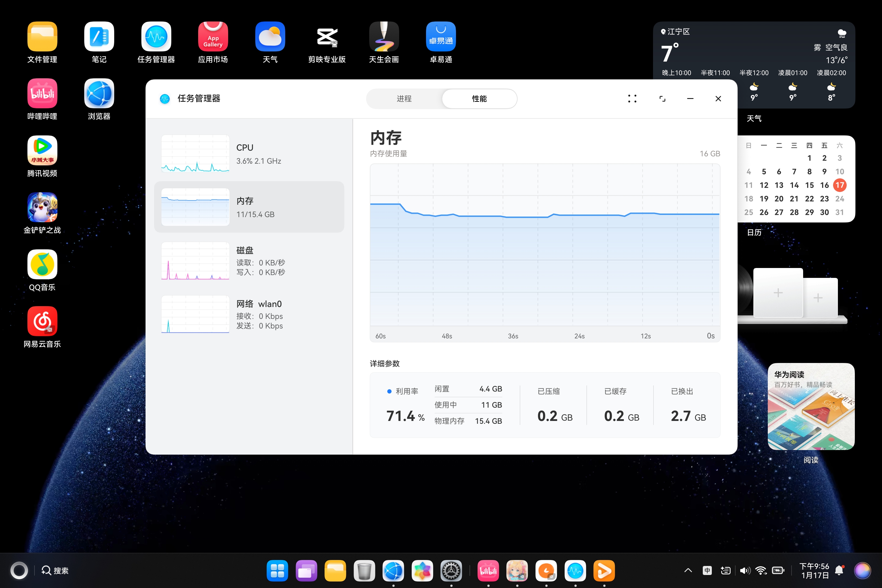Switch to the 进程 tab
Screen dimensions: 882x588
(404, 99)
